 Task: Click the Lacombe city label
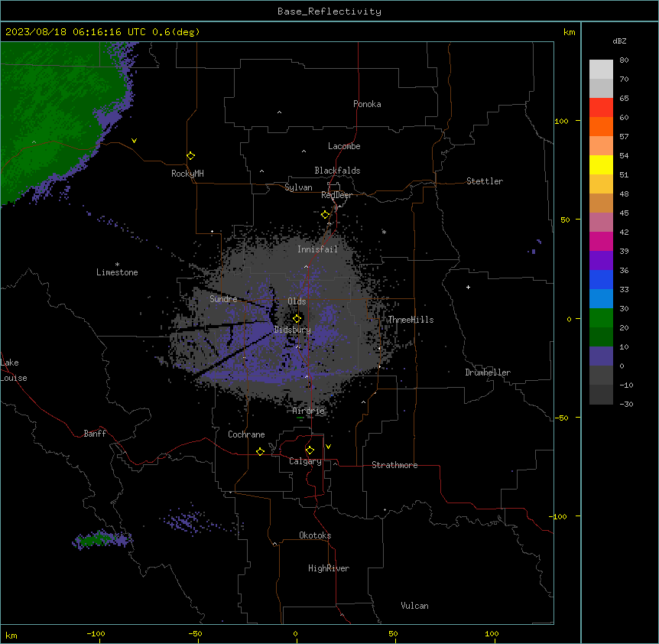344,146
